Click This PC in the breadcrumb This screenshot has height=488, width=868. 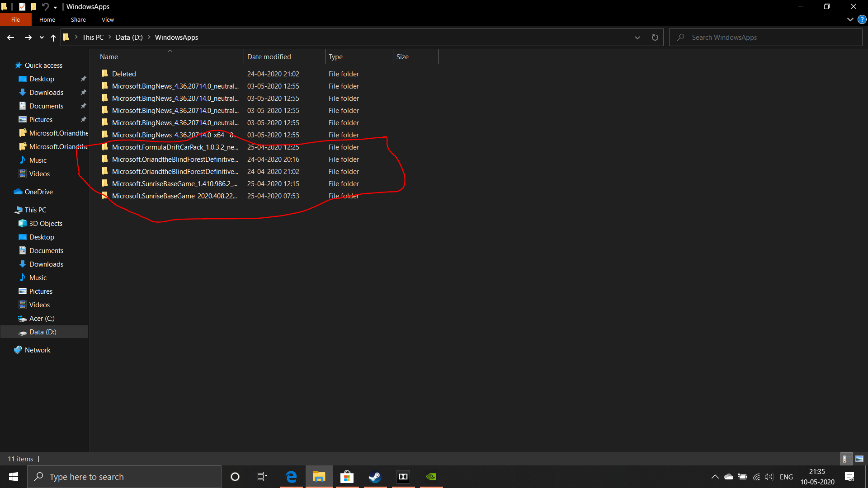click(93, 38)
